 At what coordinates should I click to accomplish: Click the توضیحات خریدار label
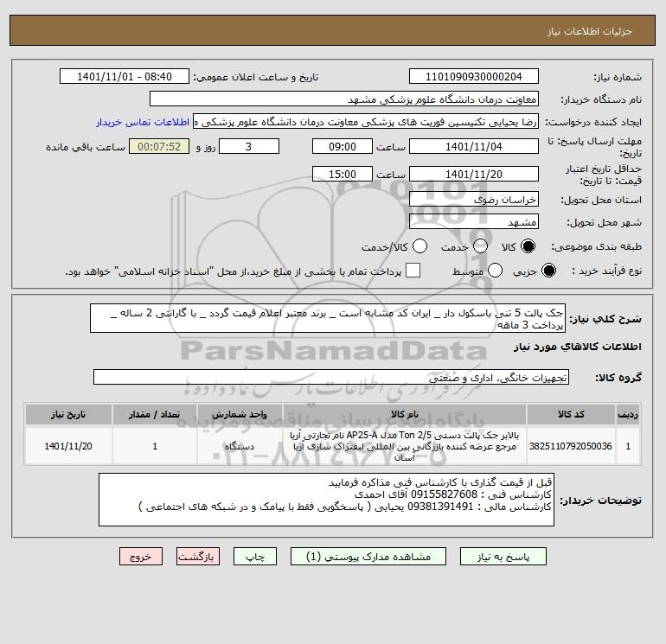pos(600,501)
